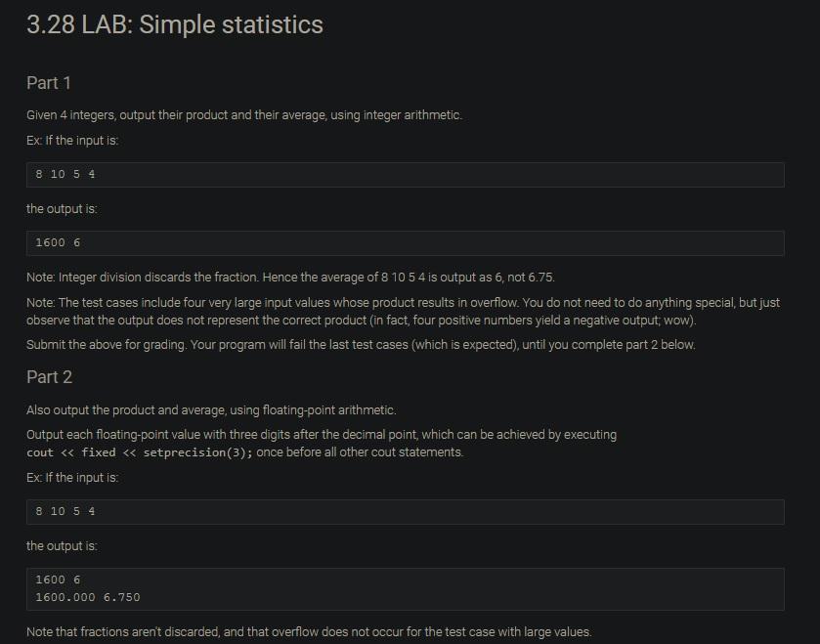The image size is (820, 644).
Task: Click the '1600 6' line in Part 2 output box
Action: point(58,580)
